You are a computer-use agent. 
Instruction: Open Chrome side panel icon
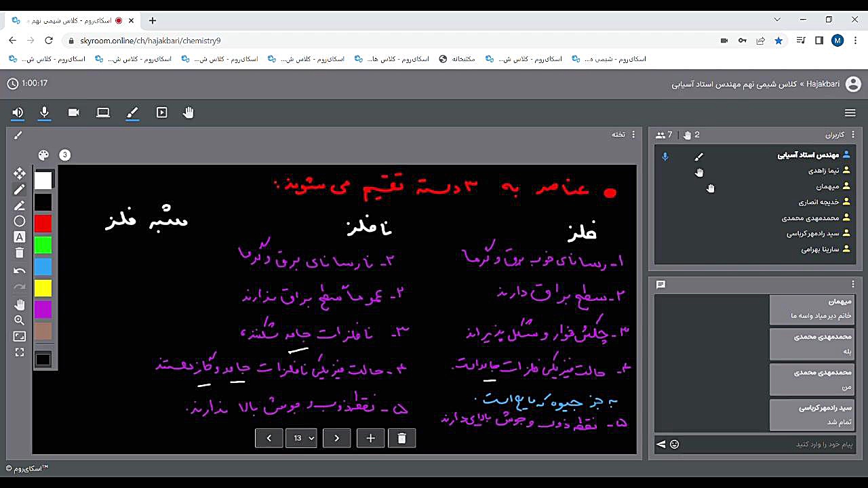click(x=819, y=41)
